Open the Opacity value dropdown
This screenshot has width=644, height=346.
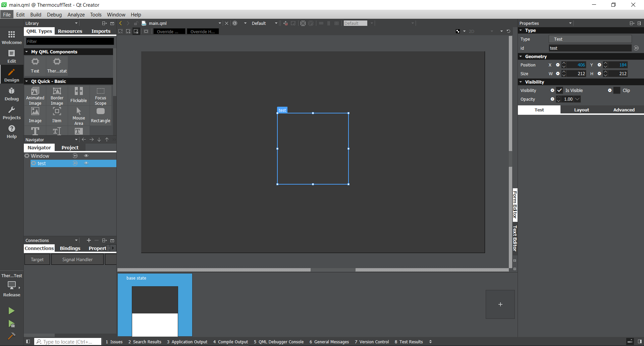[x=577, y=99]
